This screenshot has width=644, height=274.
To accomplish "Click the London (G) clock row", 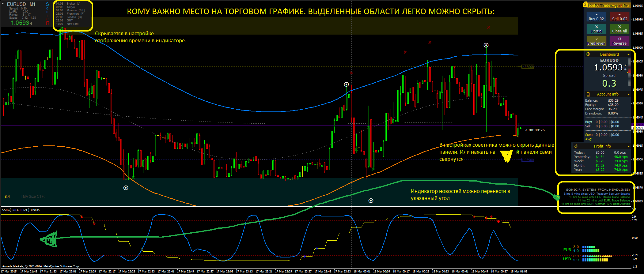I will (69, 17).
